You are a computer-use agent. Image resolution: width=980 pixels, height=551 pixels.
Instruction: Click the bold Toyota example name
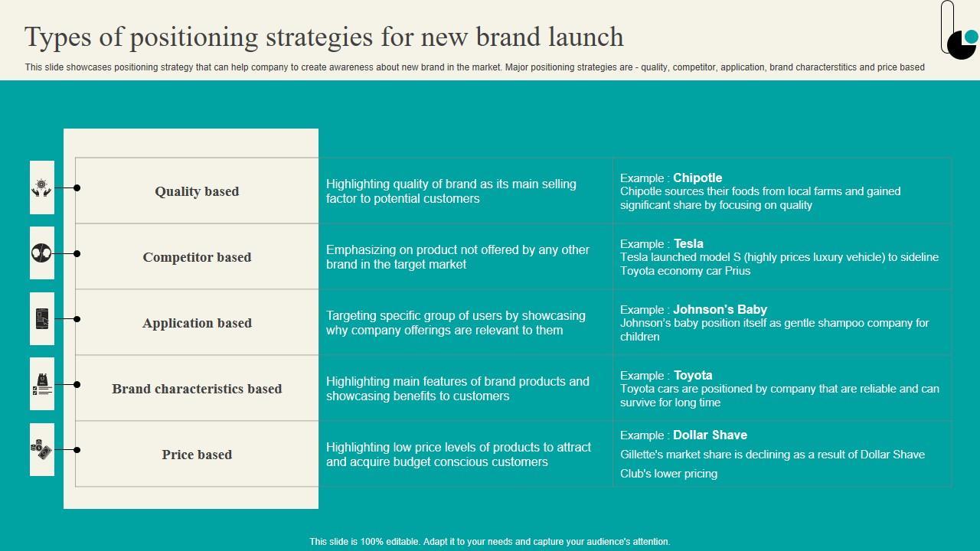pyautogui.click(x=693, y=375)
